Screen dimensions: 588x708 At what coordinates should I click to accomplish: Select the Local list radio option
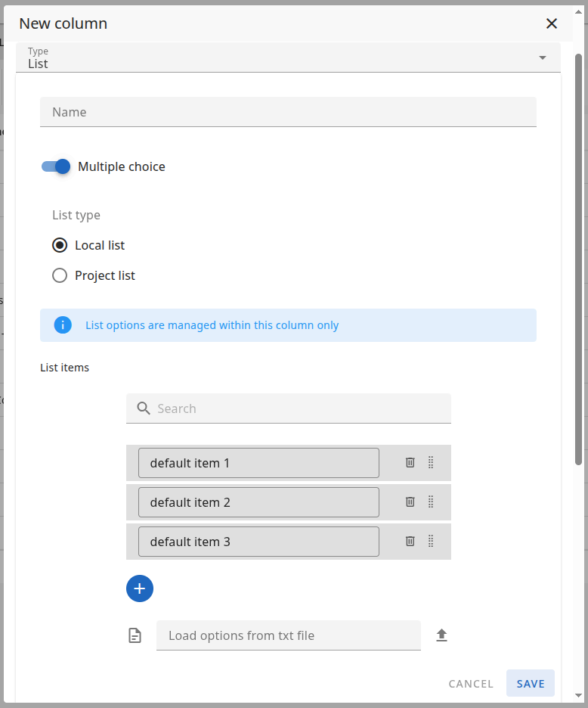coord(60,245)
